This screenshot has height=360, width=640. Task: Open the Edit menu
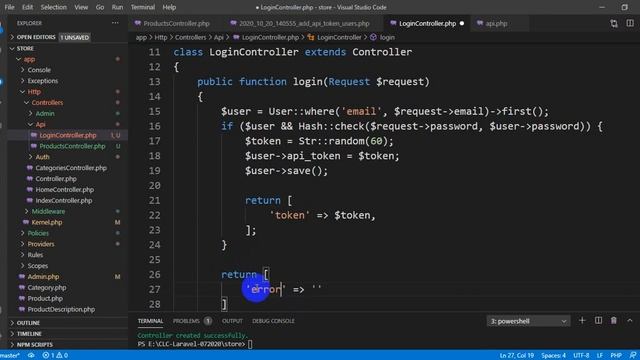[x=27, y=7]
